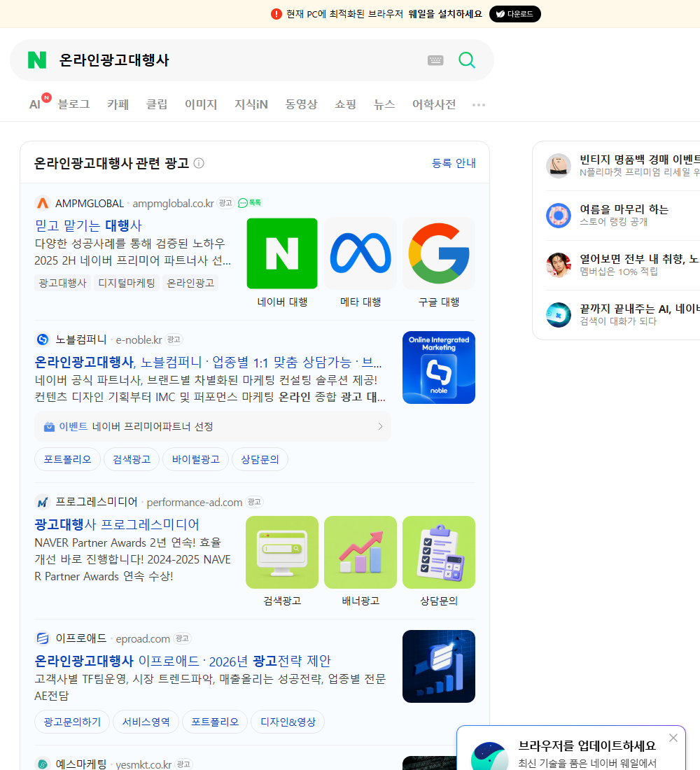Viewport: 700px width, 770px height.
Task: Click the 온라인광고 tag
Action: 190,283
